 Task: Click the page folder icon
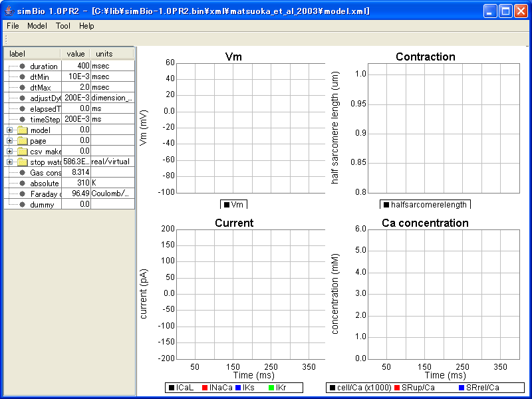(x=23, y=140)
